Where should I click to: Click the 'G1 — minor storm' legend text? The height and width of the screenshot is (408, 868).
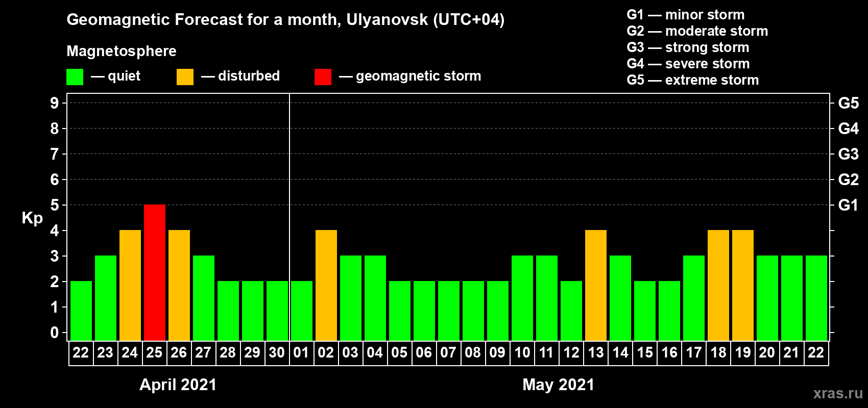pyautogui.click(x=686, y=15)
